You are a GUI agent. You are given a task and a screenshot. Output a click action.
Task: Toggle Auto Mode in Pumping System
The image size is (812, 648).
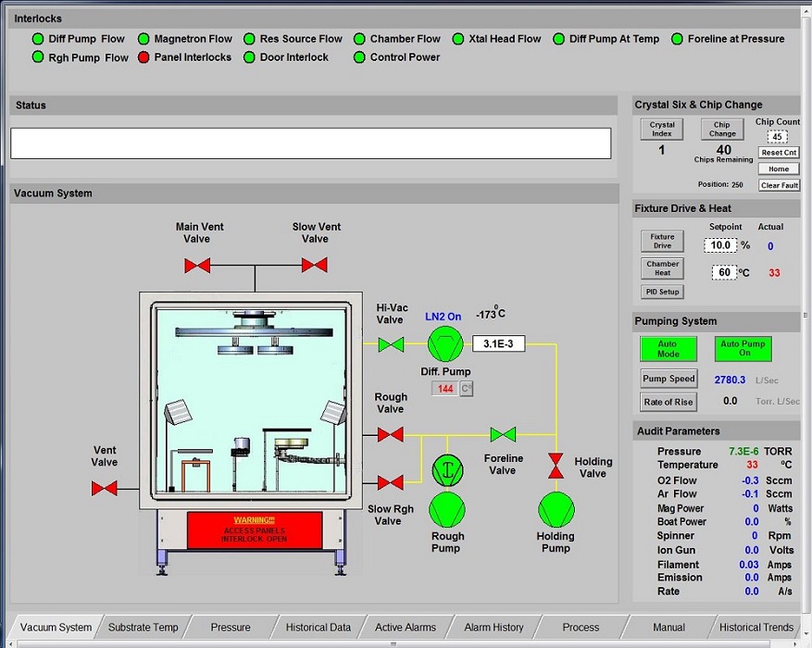[668, 349]
